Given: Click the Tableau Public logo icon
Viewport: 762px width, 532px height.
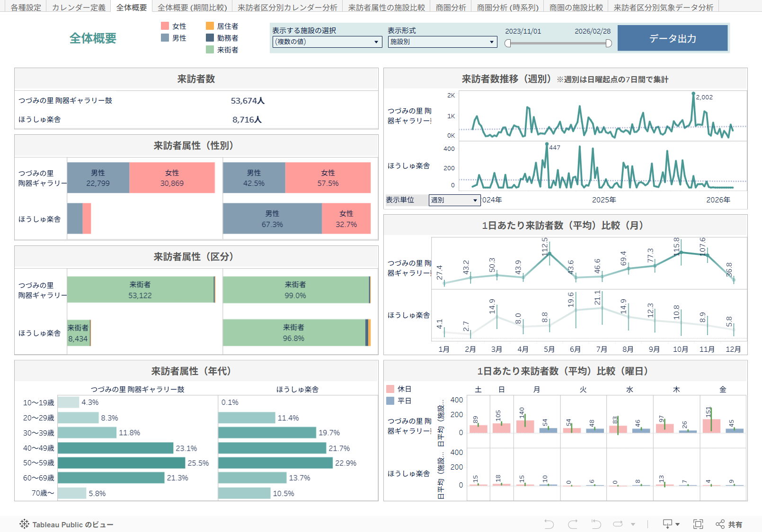Looking at the screenshot, I should 24,524.
